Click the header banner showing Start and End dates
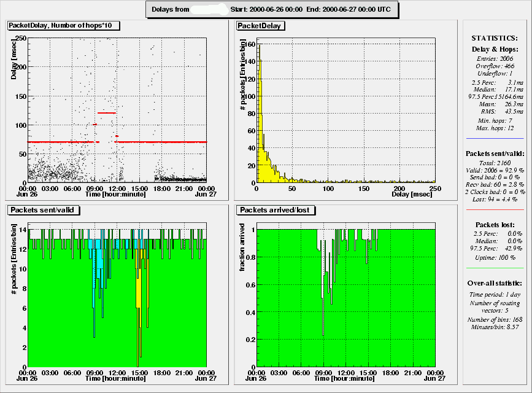 [273, 9]
